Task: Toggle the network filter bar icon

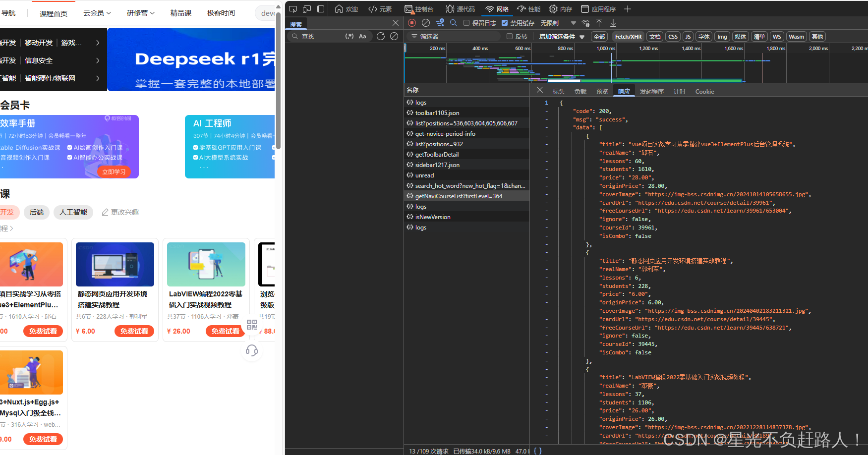Action: coord(440,23)
